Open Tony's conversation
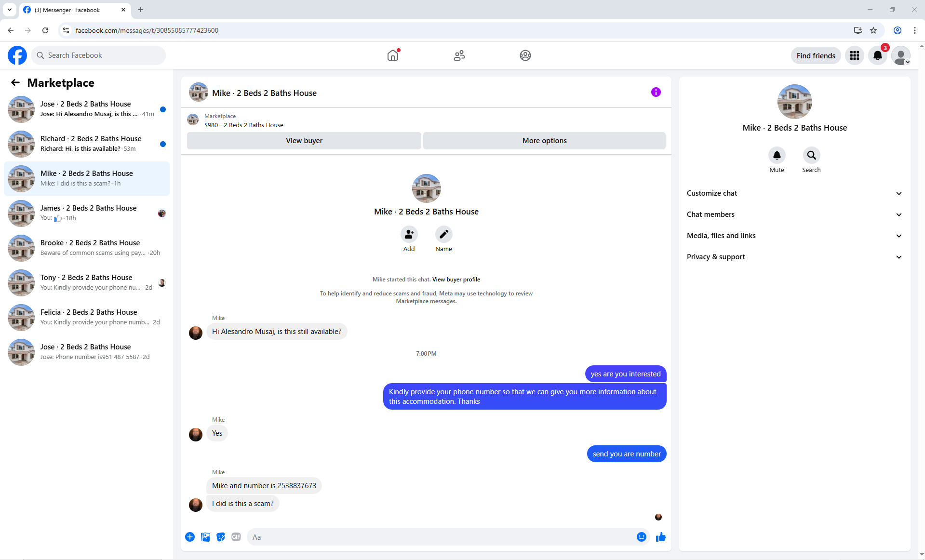925x560 pixels. click(87, 283)
